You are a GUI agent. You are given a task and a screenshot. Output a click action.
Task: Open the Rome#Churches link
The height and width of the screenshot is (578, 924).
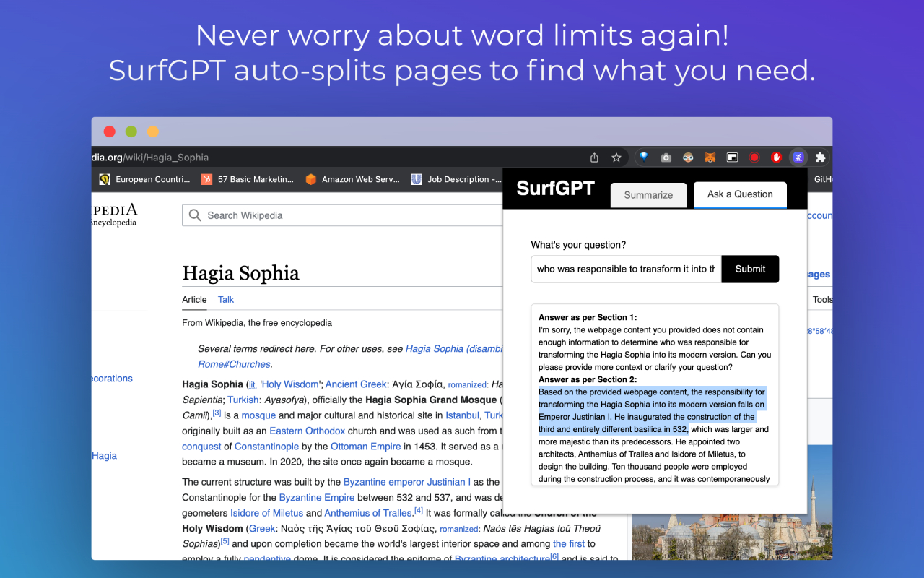[235, 364]
